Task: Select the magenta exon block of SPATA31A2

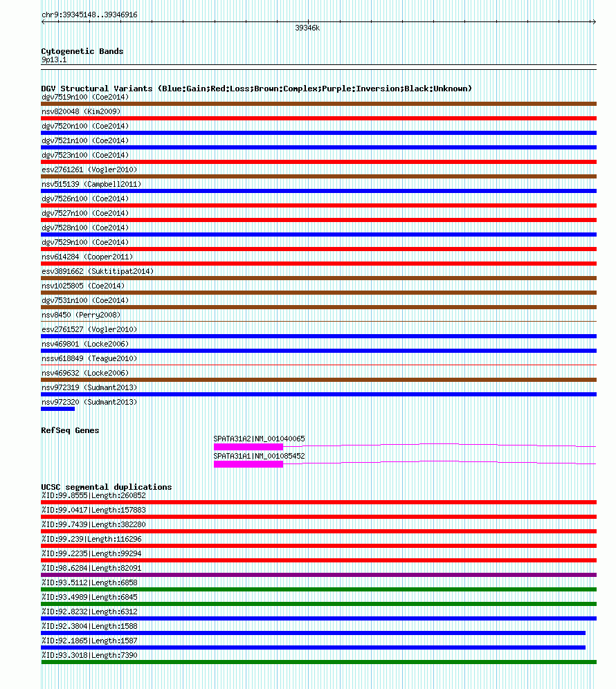Action: [x=248, y=447]
